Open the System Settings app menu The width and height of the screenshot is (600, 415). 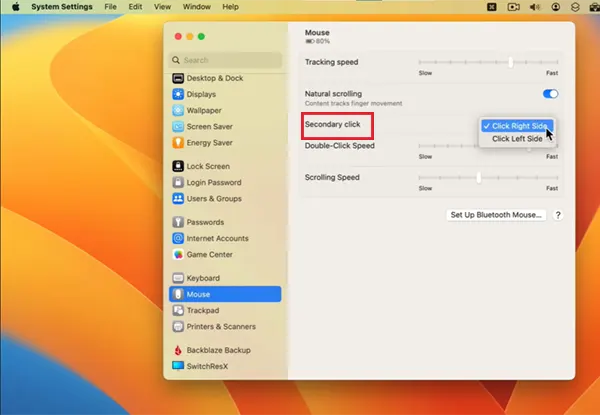(62, 7)
